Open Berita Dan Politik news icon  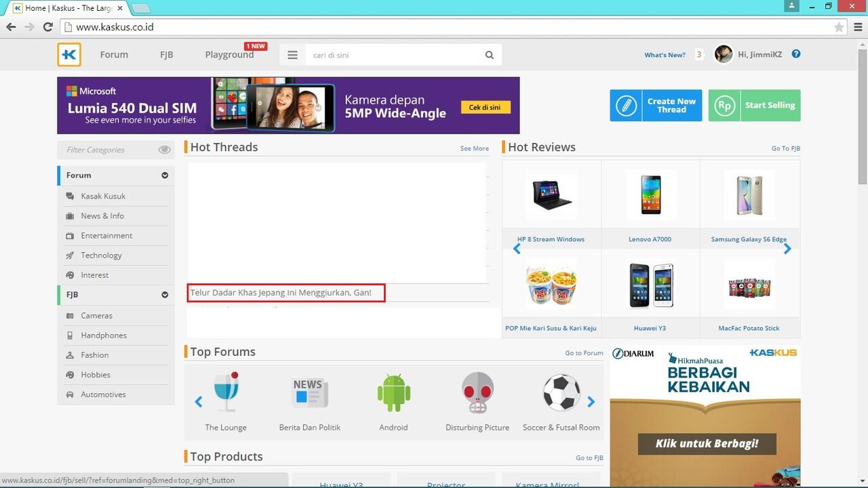310,392
